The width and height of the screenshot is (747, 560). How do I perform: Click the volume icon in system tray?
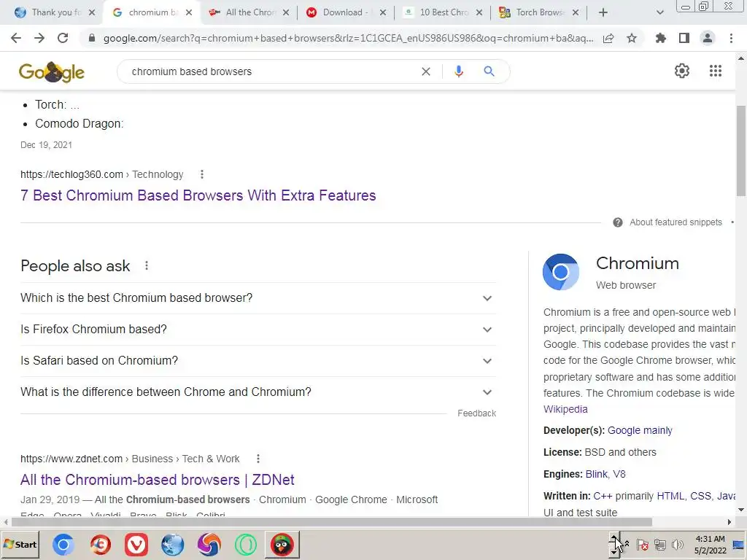coord(677,544)
